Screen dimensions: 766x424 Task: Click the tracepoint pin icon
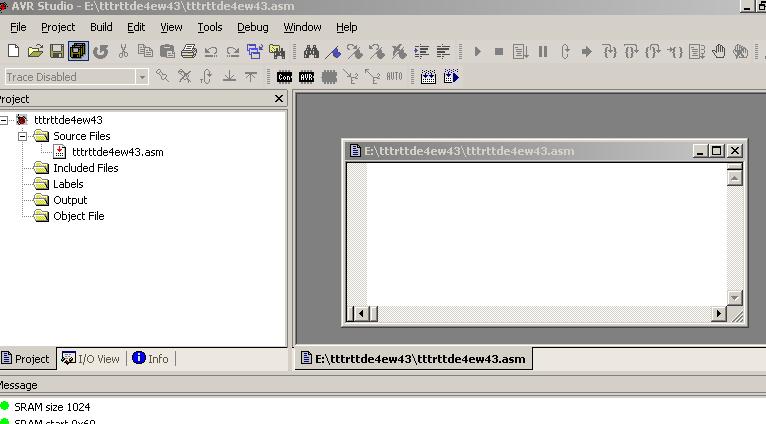pos(162,76)
